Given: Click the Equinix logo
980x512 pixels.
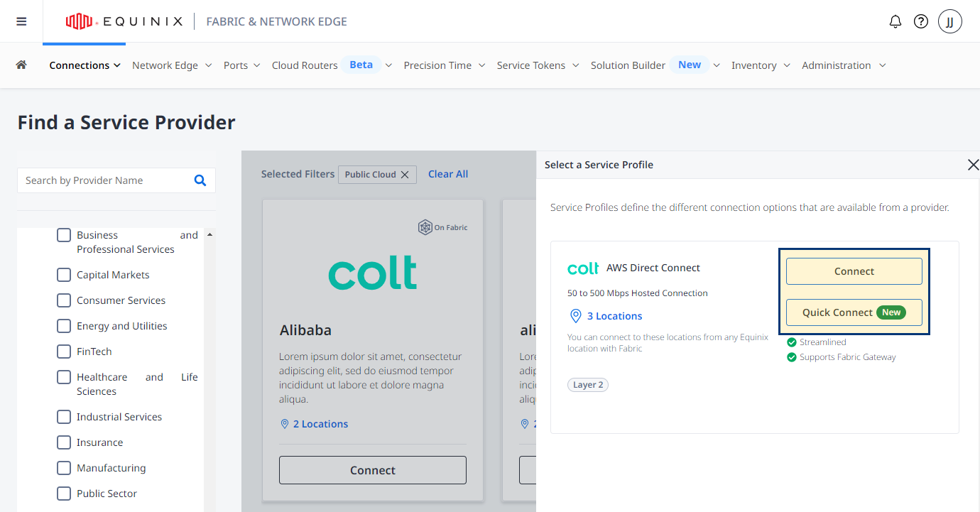Looking at the screenshot, I should pos(124,21).
